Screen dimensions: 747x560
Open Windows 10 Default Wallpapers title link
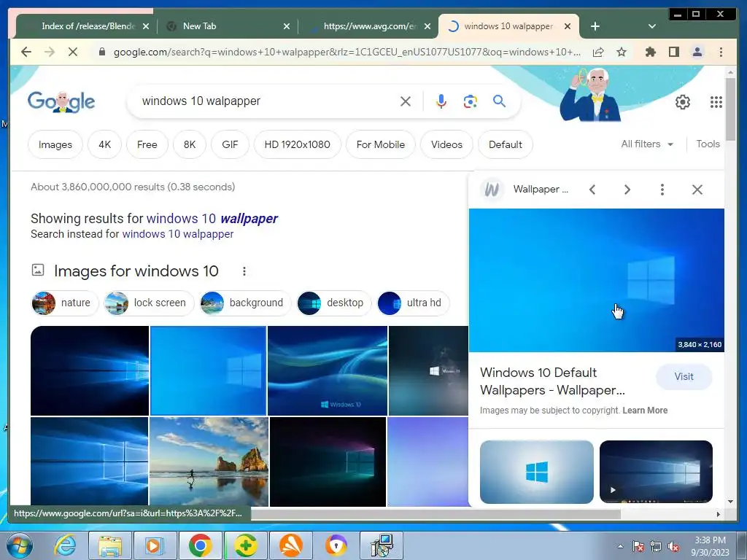pos(553,381)
